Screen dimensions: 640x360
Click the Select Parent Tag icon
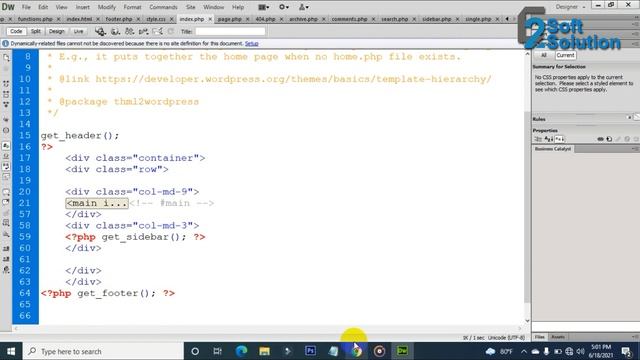[x=6, y=119]
